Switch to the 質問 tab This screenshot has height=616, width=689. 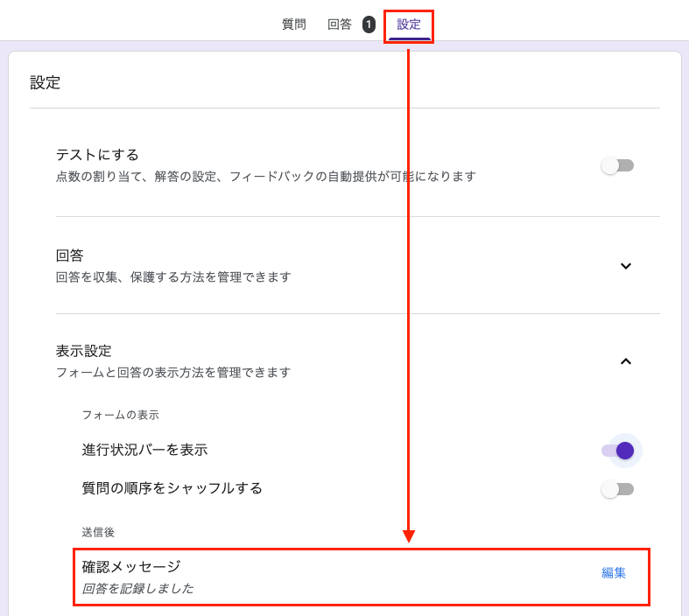coord(293,24)
